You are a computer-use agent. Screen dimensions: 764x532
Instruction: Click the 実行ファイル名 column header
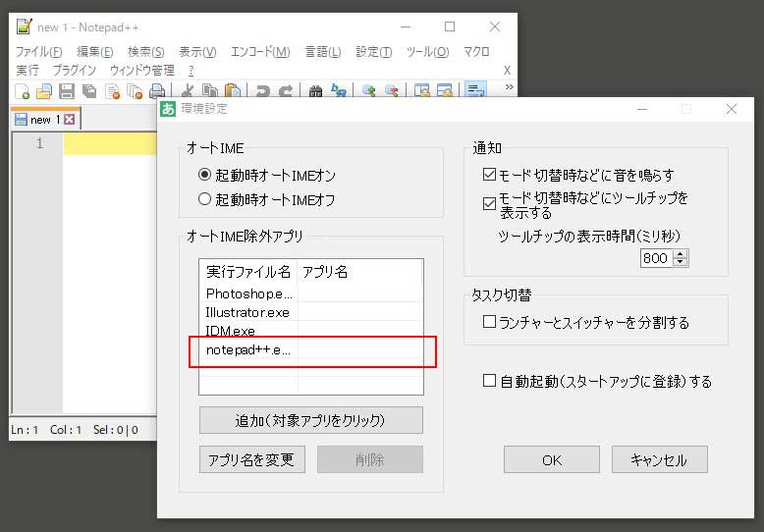pos(248,271)
